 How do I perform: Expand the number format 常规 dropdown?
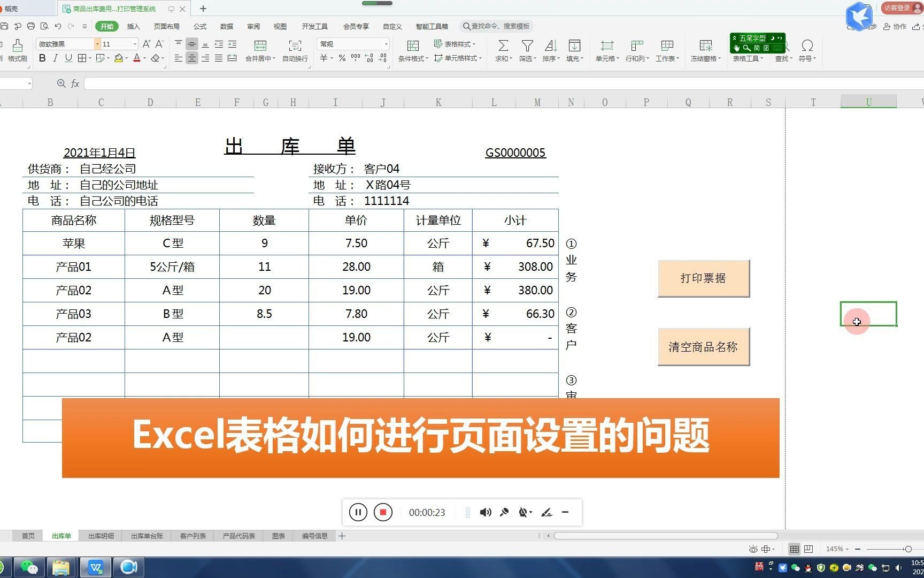coord(386,44)
